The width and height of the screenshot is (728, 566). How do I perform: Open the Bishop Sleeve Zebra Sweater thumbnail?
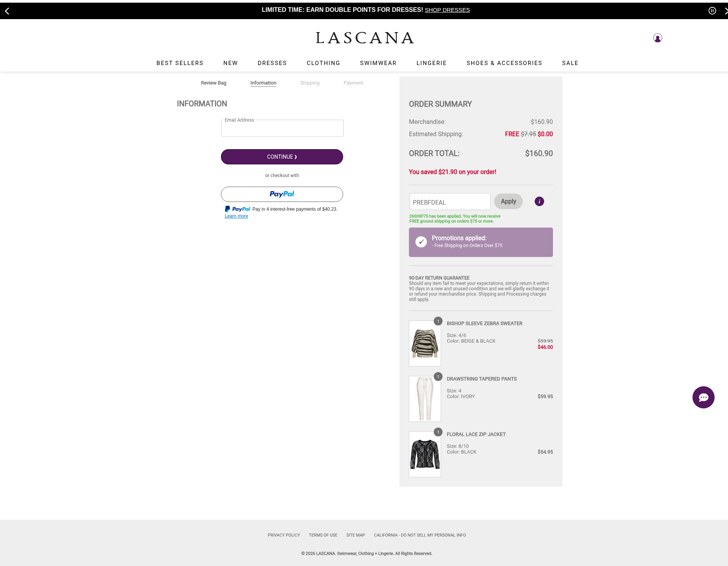[x=425, y=343]
